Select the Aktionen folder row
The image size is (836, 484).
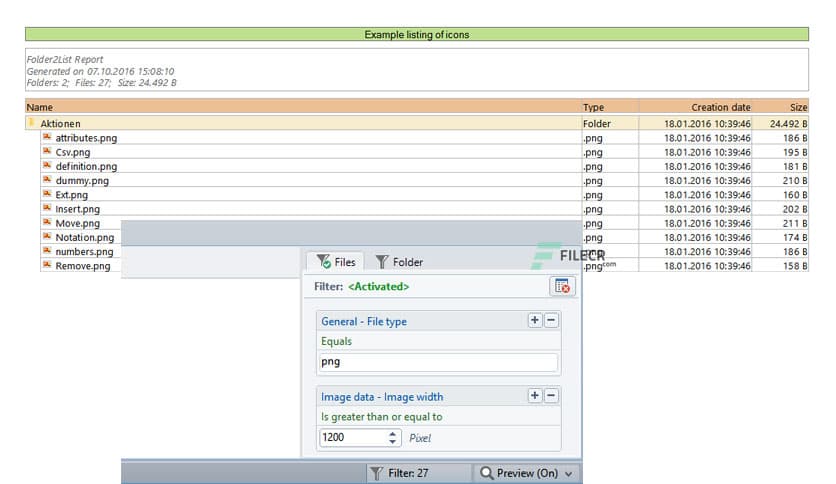tap(417, 123)
